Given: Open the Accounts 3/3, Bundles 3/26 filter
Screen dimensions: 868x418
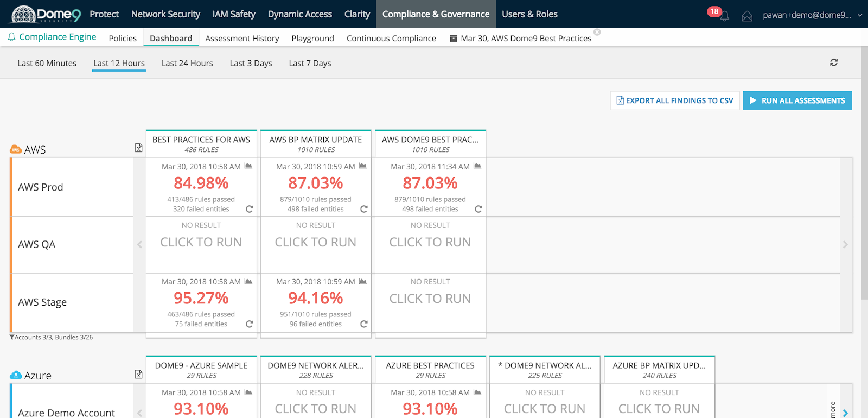Looking at the screenshot, I should 51,337.
